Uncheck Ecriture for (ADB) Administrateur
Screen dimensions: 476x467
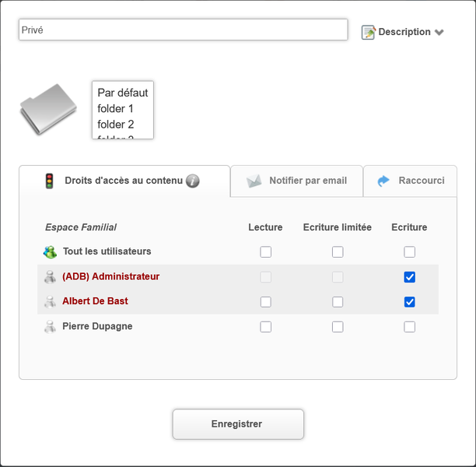click(410, 277)
